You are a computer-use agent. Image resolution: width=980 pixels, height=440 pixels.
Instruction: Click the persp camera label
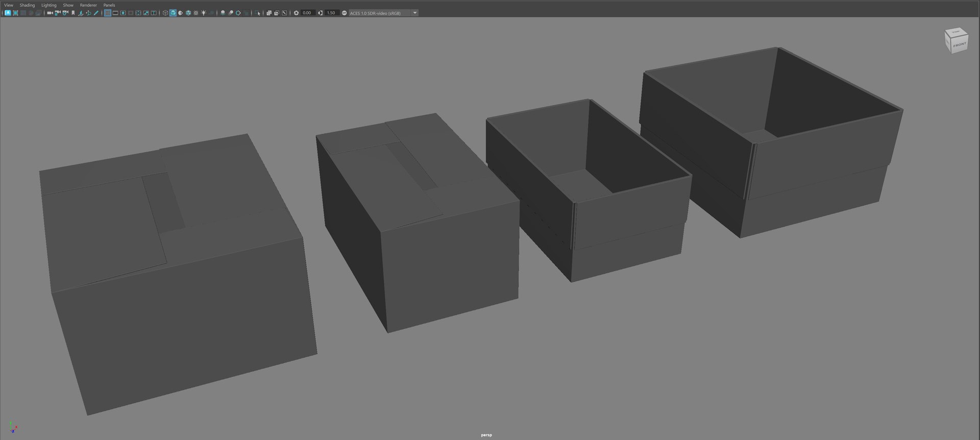tap(486, 435)
